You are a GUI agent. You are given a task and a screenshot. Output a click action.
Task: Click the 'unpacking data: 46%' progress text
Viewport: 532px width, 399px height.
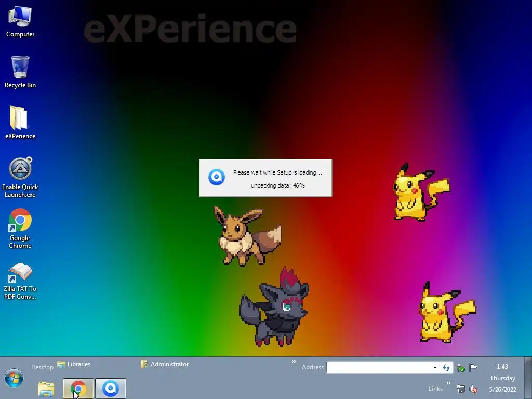pyautogui.click(x=278, y=185)
